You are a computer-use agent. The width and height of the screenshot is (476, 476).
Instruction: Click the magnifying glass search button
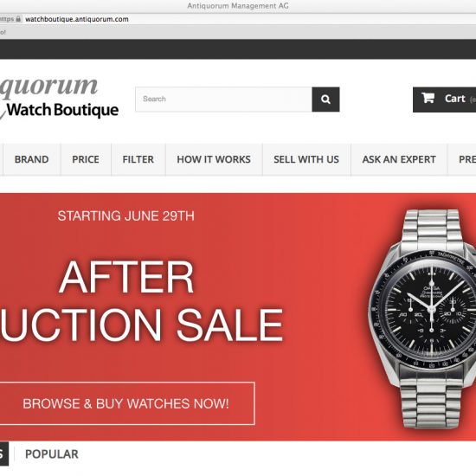point(325,100)
